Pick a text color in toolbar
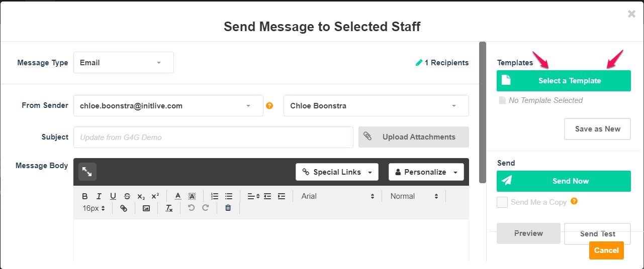This screenshot has width=644, height=269. [x=177, y=196]
